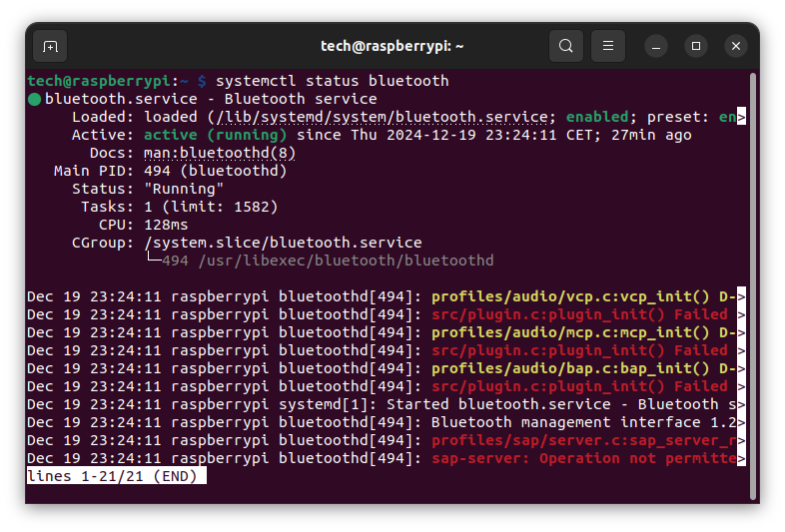Open the terminal search tool
The width and height of the screenshot is (785, 532).
[x=565, y=46]
